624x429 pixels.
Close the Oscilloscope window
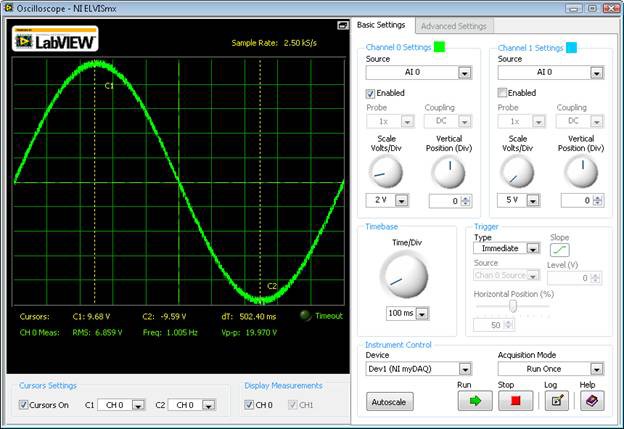click(610, 8)
